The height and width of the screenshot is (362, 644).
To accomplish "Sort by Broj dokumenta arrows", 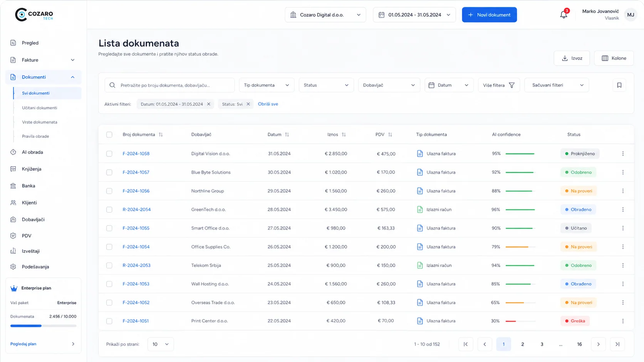I will click(x=161, y=135).
